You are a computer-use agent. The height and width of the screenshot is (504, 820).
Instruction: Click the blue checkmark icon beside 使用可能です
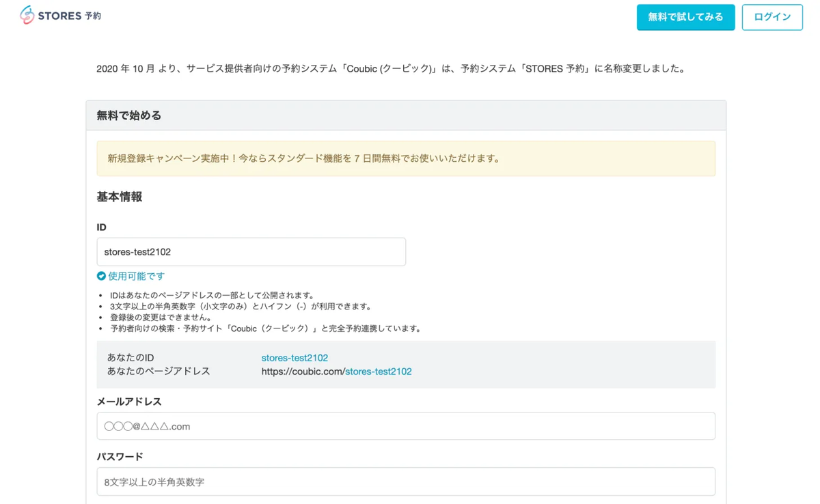point(101,276)
